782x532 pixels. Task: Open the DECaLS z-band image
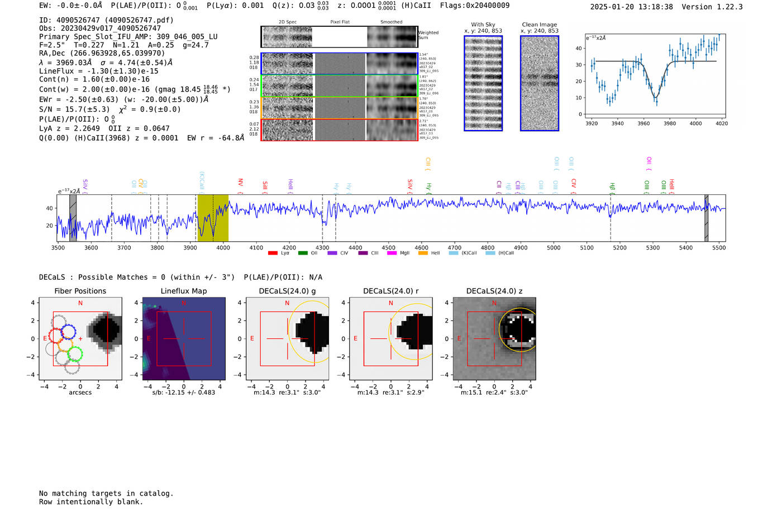[494, 339]
